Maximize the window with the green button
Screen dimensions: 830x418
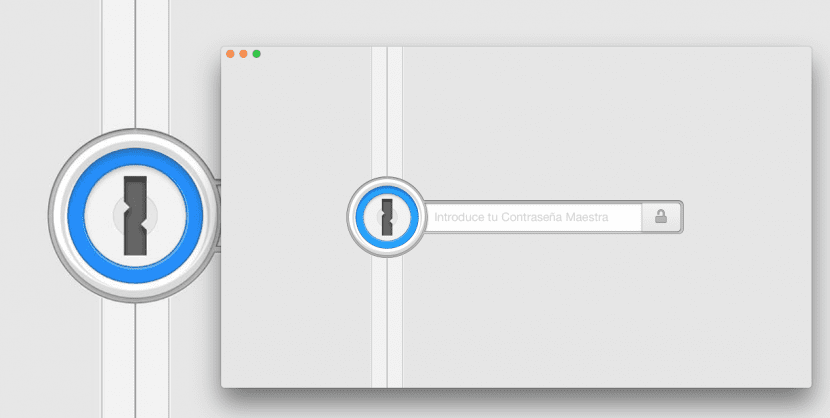coord(257,54)
